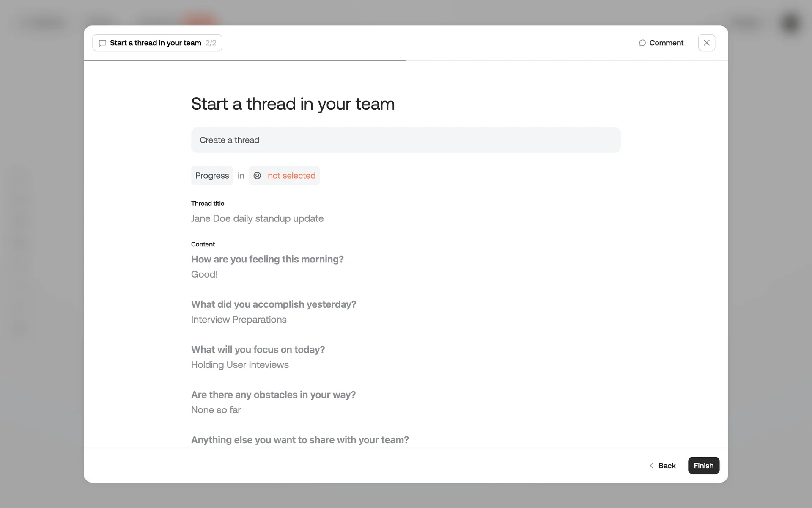Click the Comment button label
Image resolution: width=812 pixels, height=508 pixels.
coord(666,43)
